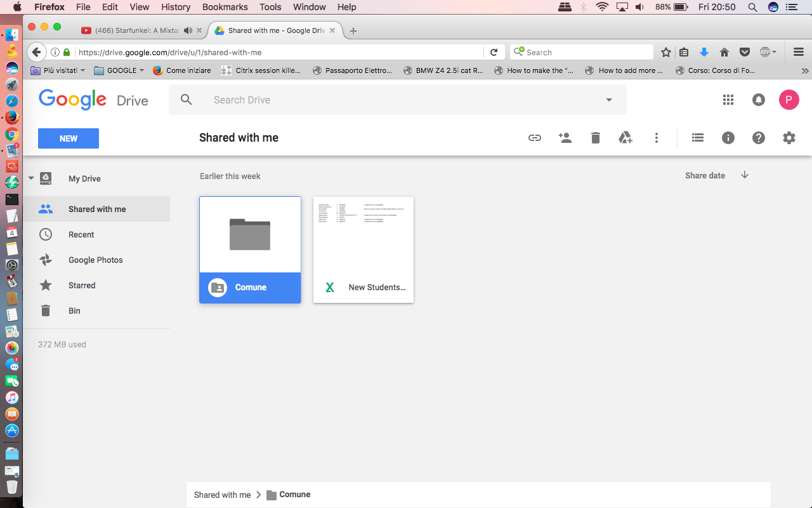Viewport: 812px width, 508px height.
Task: Expand the My Drive tree arrow
Action: coord(31,178)
